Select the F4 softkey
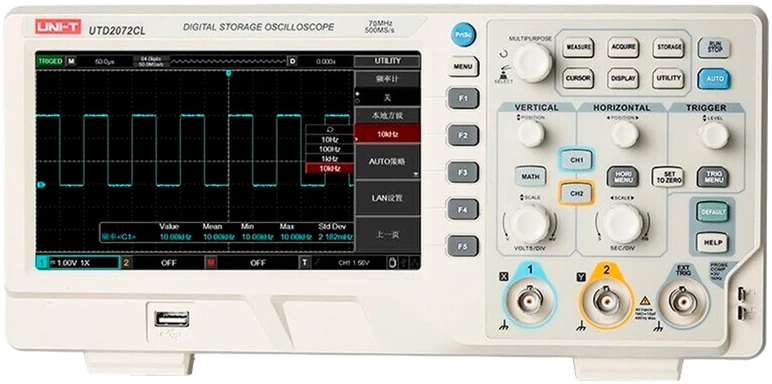Viewport: 772px width, 384px height. pos(463,209)
